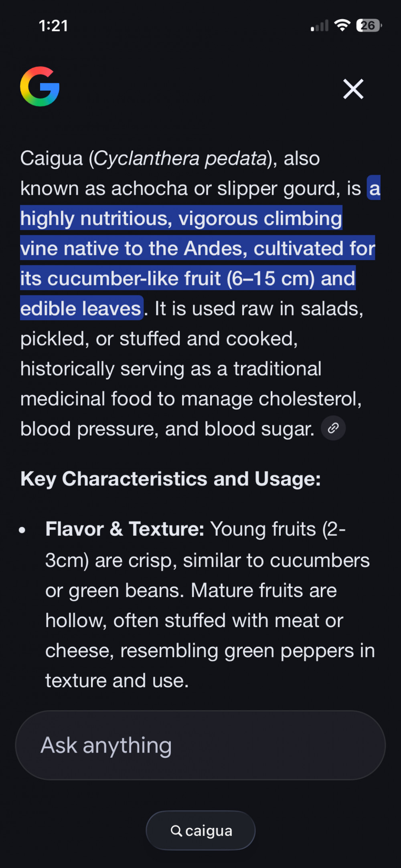Tap the "Key Characteristics and Usage:" heading

(170, 479)
